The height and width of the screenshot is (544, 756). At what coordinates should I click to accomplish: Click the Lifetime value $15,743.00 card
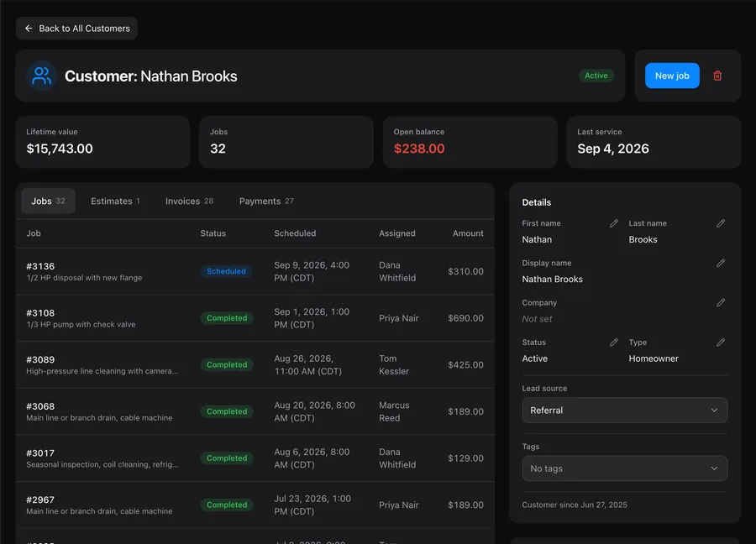(x=102, y=142)
